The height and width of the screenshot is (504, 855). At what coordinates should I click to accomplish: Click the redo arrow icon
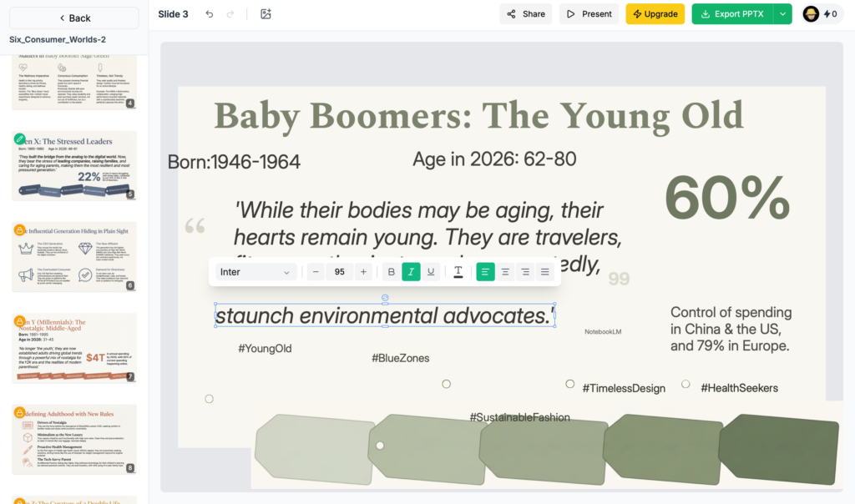(x=230, y=14)
